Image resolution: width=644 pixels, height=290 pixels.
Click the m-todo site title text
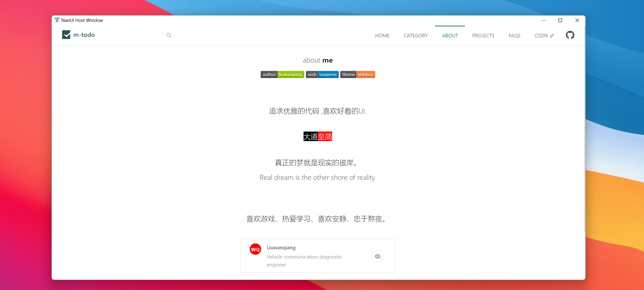[x=84, y=35]
